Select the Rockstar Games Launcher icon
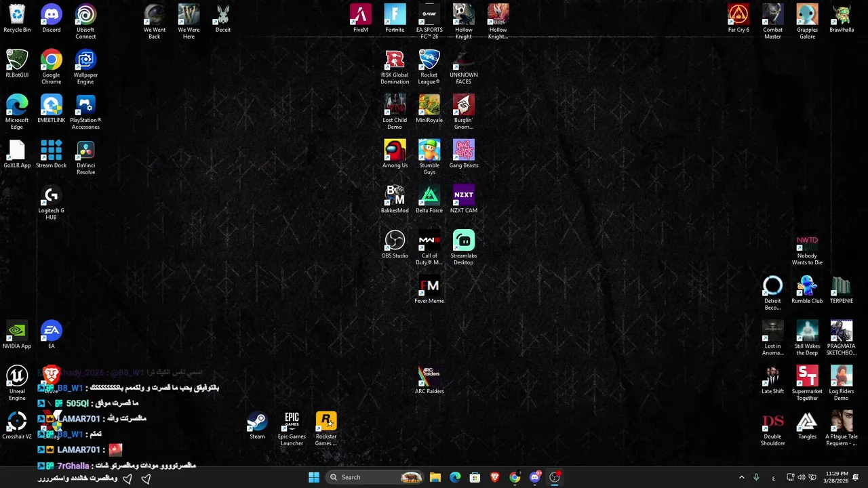The width and height of the screenshot is (868, 488). point(326,428)
